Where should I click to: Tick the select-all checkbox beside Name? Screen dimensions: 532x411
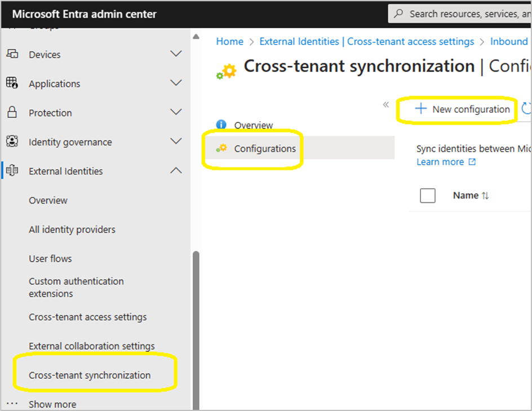tap(428, 196)
